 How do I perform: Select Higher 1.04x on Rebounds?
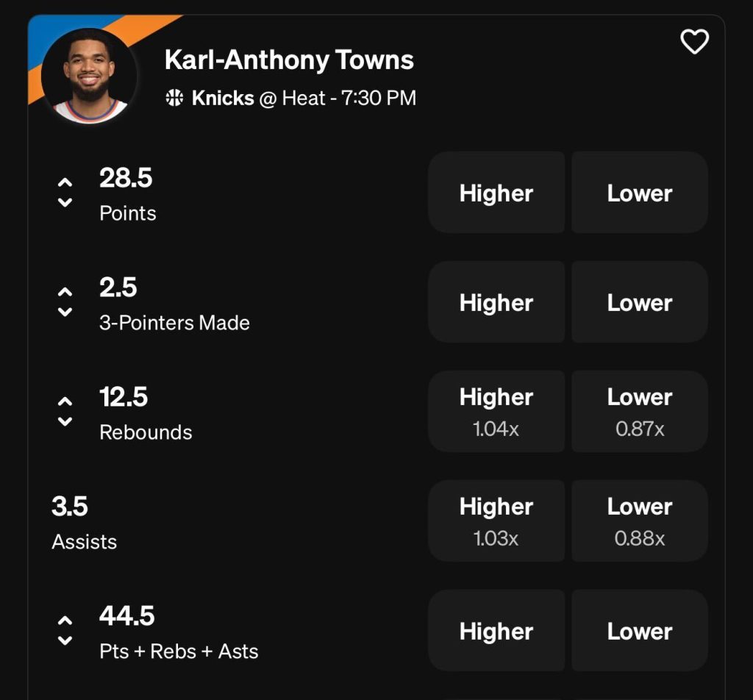pyautogui.click(x=496, y=412)
